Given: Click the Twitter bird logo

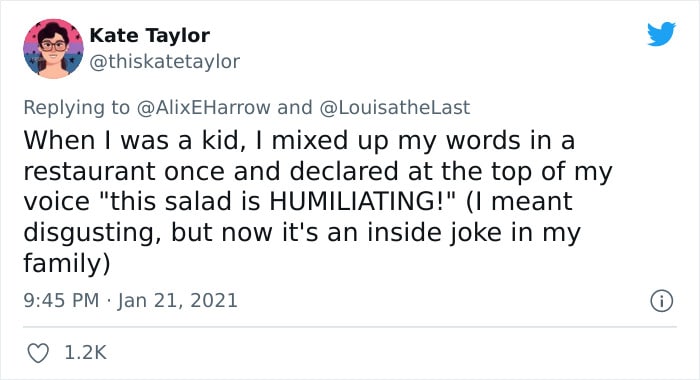Looking at the screenshot, I should [x=661, y=33].
